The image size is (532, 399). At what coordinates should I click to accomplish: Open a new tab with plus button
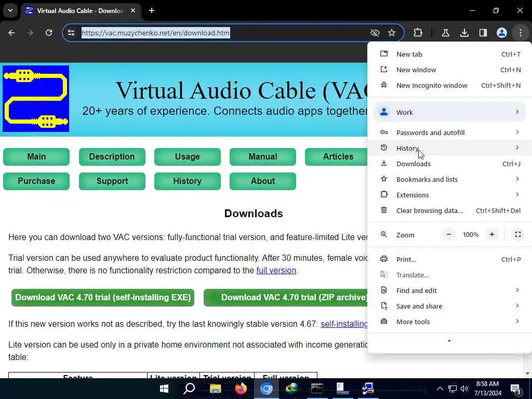[x=152, y=10]
